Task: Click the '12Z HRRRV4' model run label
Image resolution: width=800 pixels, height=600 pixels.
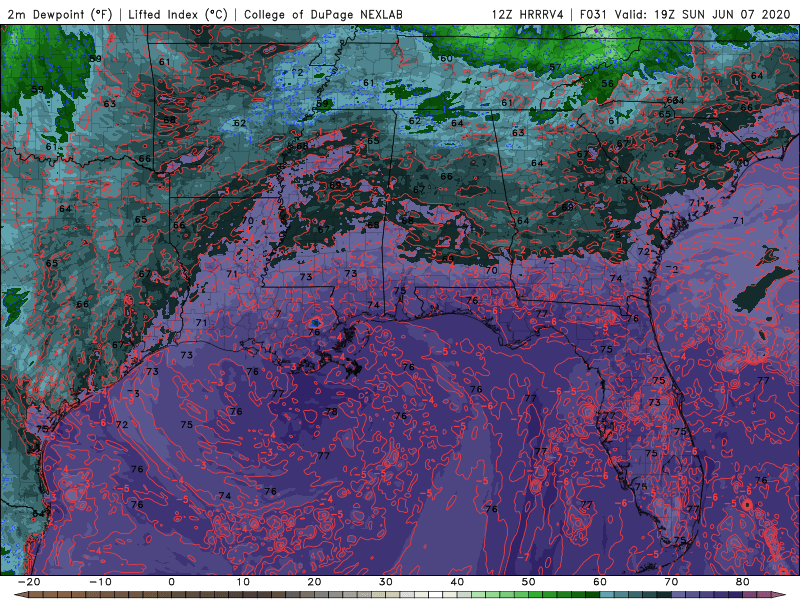Action: pos(528,14)
